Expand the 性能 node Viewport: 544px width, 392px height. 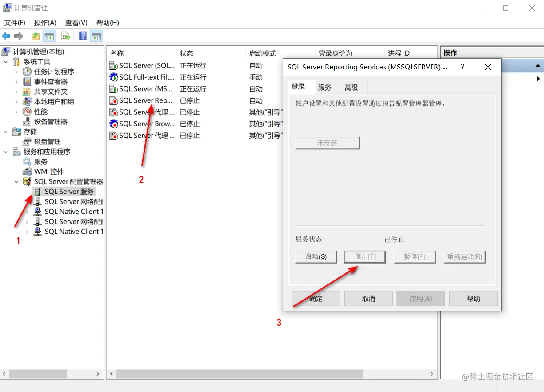point(16,112)
